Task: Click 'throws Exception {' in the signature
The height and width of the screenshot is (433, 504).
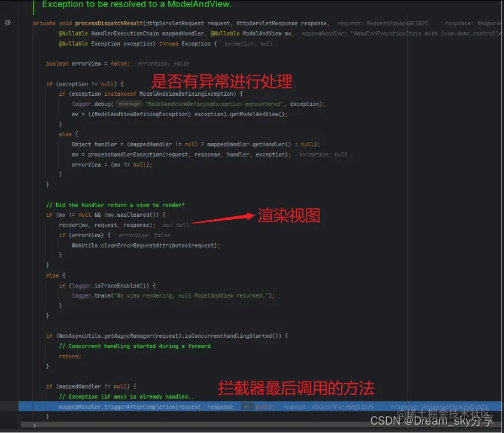Action: tap(188, 44)
